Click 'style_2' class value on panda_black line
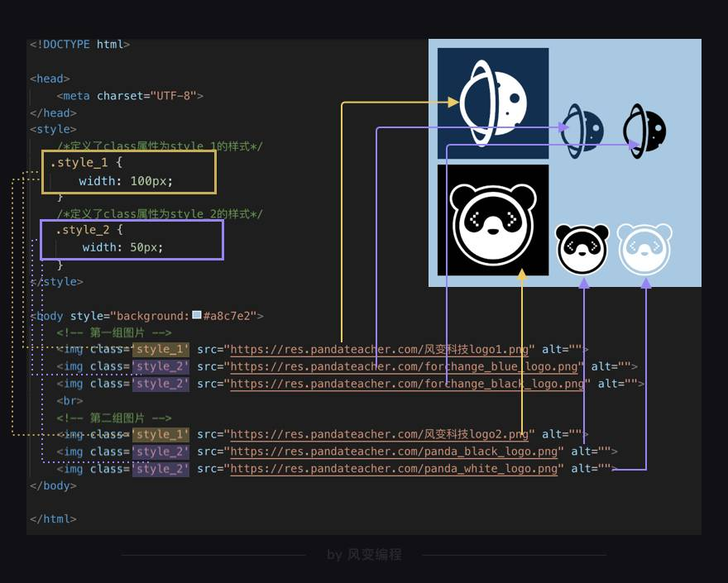This screenshot has width=728, height=583. [x=160, y=452]
